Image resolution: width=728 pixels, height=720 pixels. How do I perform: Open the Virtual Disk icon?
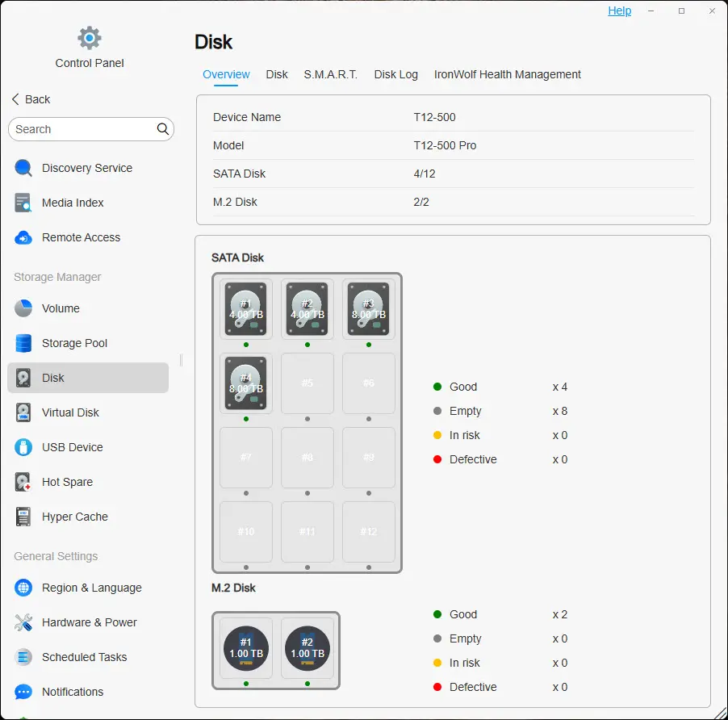23,412
